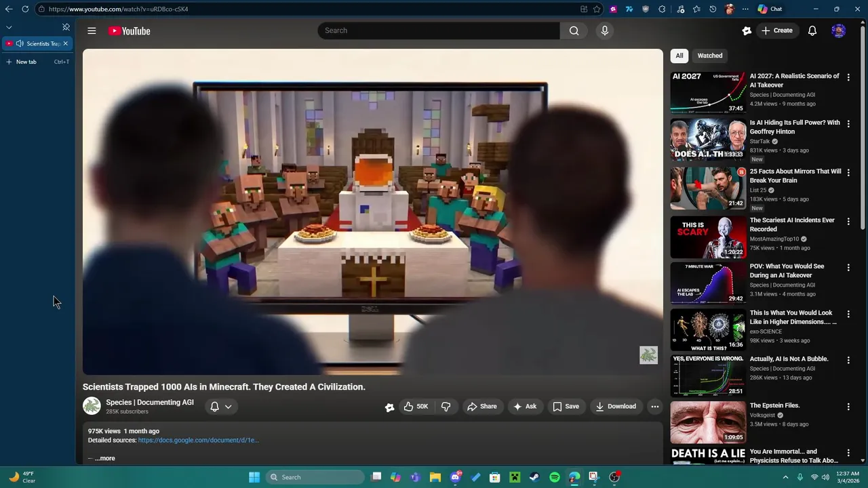Screen dimensions: 868x488
Task: Open the more actions ellipsis under the video
Action: point(654,407)
